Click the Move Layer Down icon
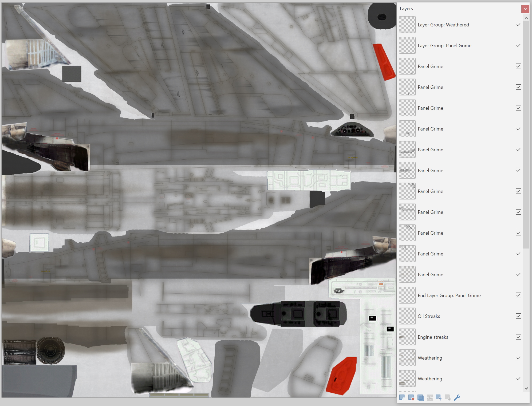This screenshot has height=406, width=532. (x=448, y=398)
